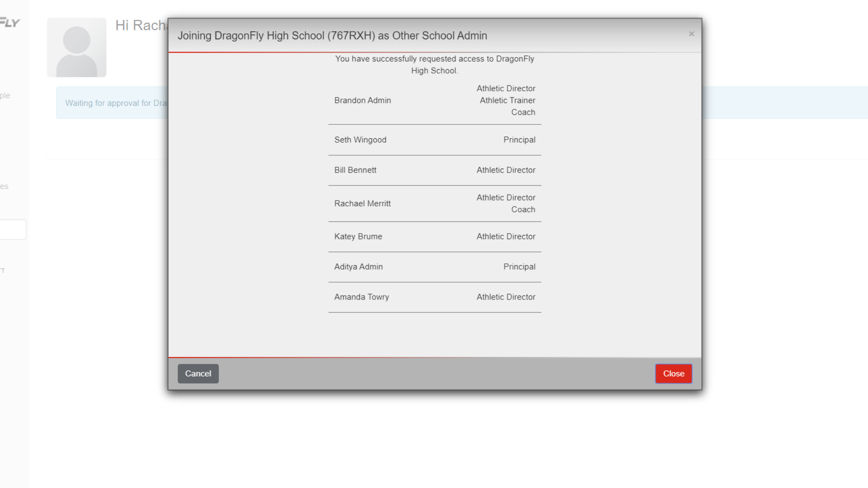The width and height of the screenshot is (868, 488).
Task: Click the Hi Rachael greeting heading
Action: click(141, 25)
